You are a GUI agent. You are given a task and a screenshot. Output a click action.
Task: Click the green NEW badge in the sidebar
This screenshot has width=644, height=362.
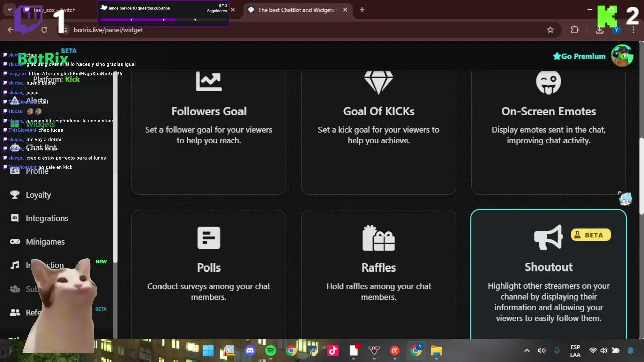click(x=101, y=262)
